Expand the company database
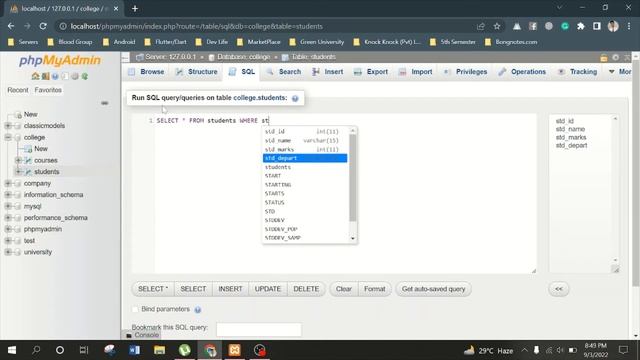 [8, 183]
